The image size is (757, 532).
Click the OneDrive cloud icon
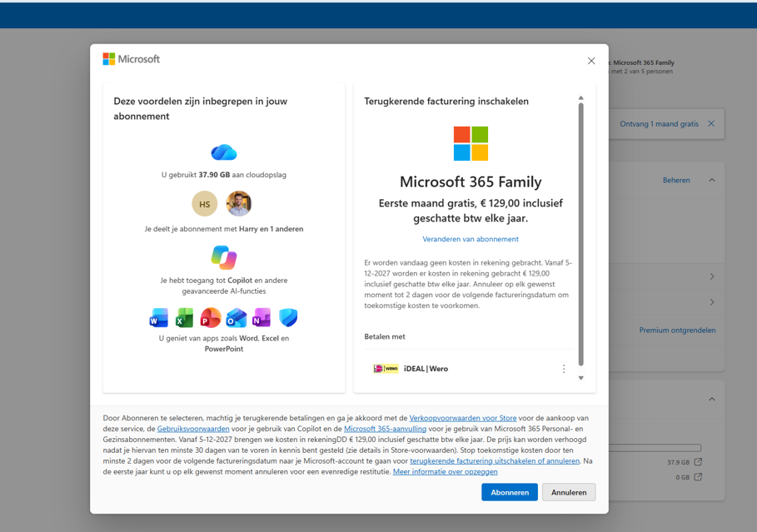[223, 152]
